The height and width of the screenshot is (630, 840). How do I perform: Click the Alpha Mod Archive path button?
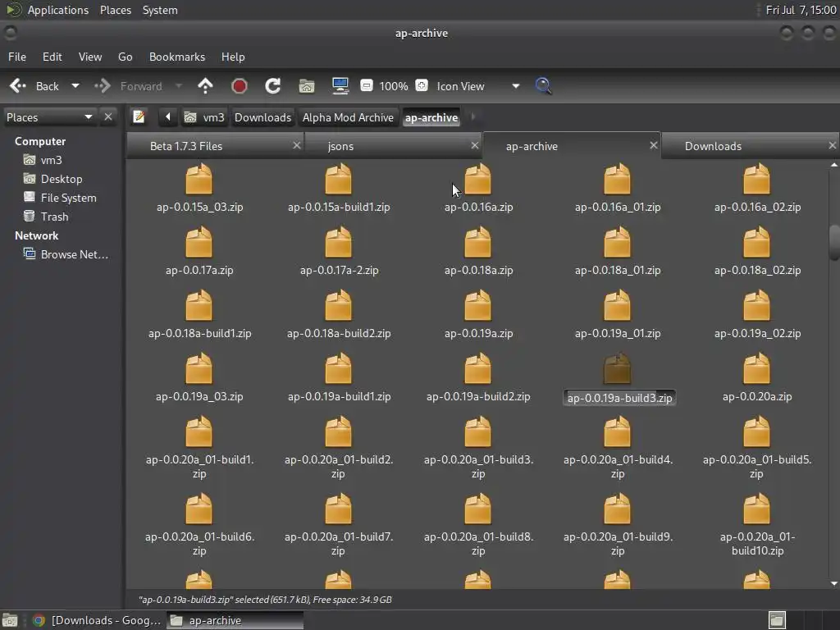pos(348,117)
